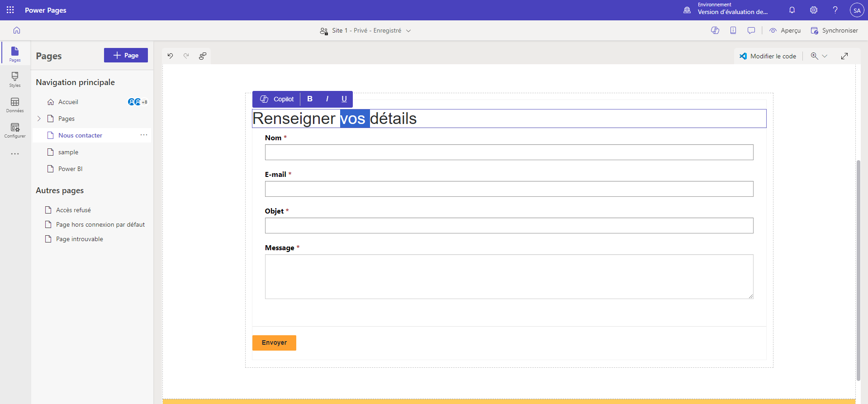Open Copilot from the command bar
This screenshot has width=868, height=404.
715,30
